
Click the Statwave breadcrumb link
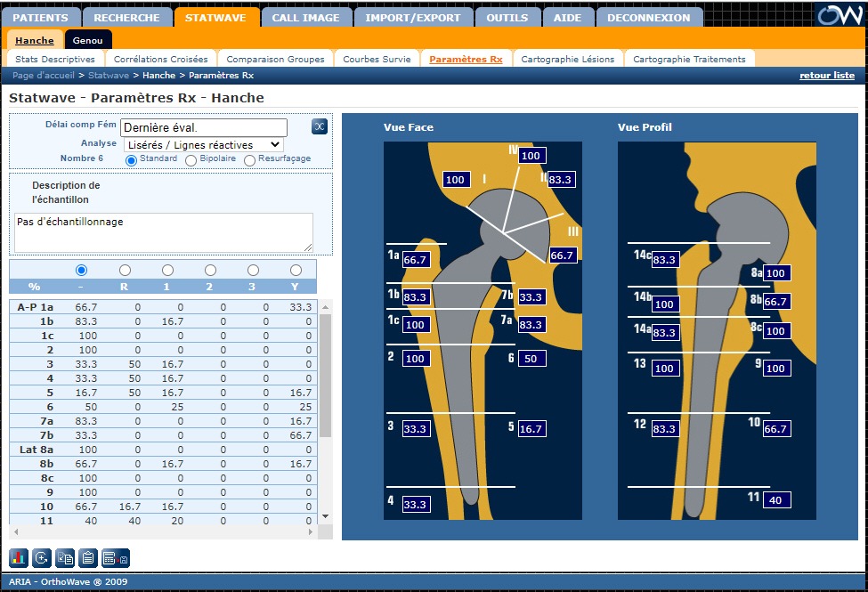[x=109, y=76]
